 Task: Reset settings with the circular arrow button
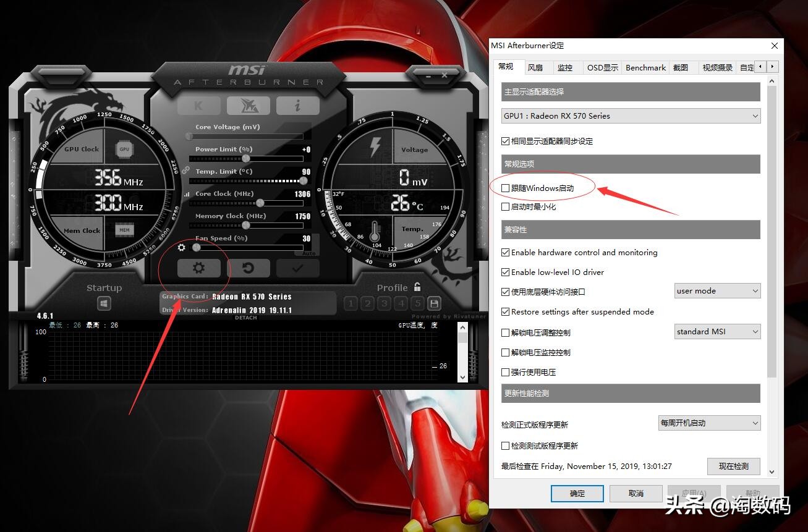[249, 268]
